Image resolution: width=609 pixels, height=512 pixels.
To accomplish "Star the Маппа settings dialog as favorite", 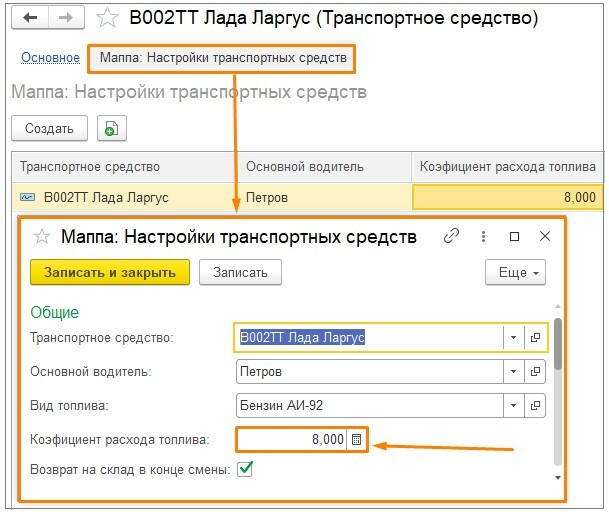I will point(42,237).
